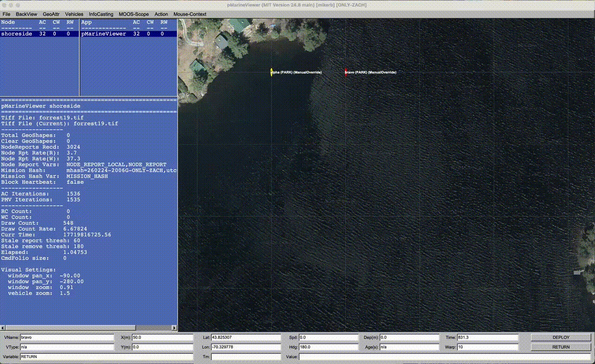Expand the Vehicles menu
The width and height of the screenshot is (595, 364).
point(74,14)
